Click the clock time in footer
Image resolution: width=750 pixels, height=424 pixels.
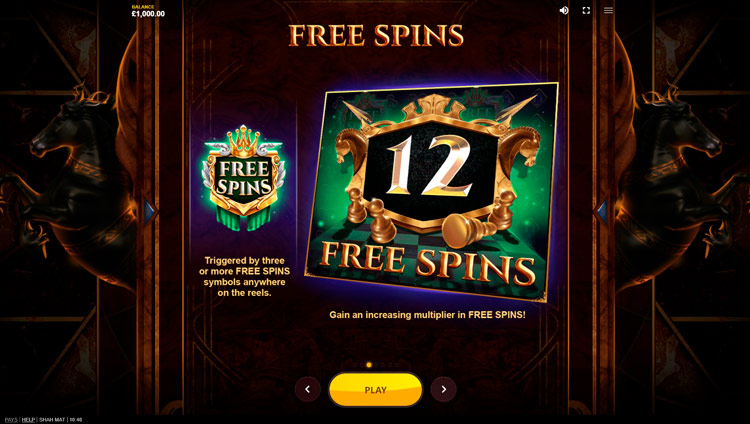[76, 420]
